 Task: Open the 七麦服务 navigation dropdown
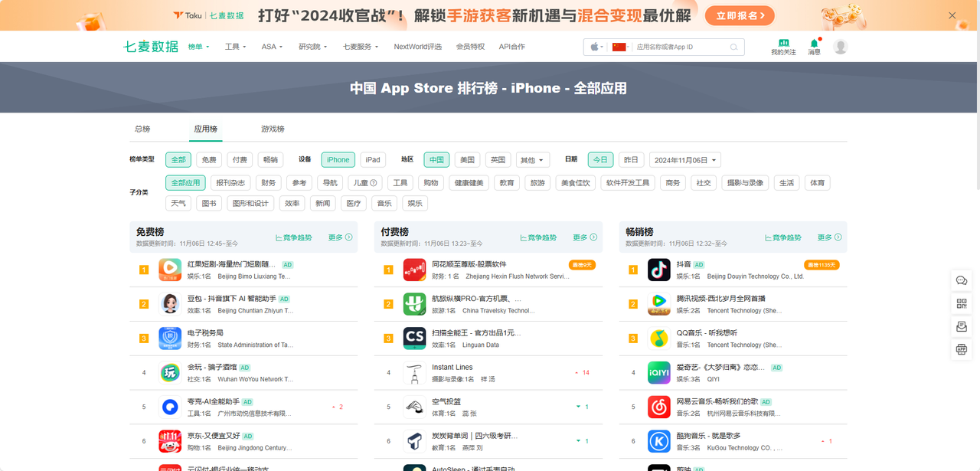[x=361, y=47]
